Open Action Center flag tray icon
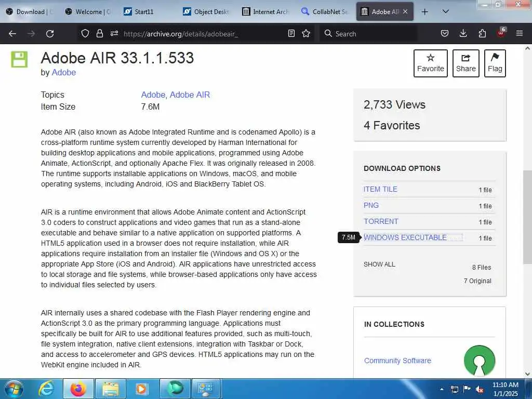This screenshot has width=532, height=399. point(467,389)
